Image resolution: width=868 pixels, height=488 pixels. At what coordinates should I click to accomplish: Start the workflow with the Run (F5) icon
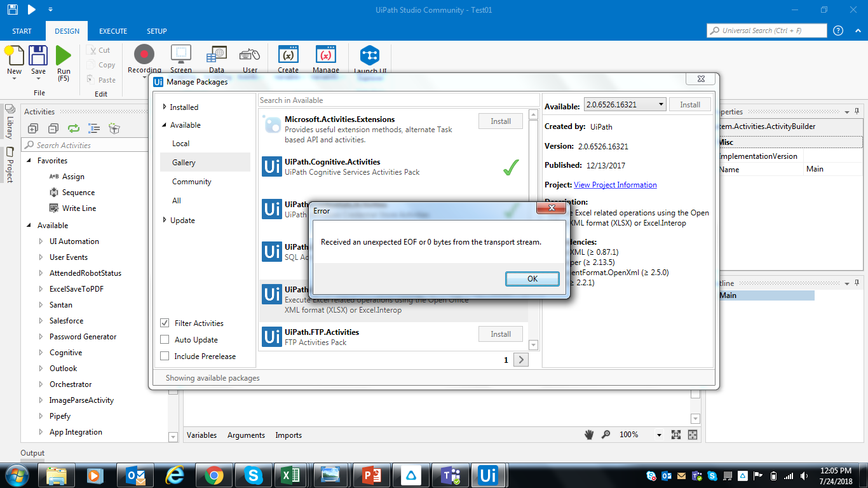64,55
